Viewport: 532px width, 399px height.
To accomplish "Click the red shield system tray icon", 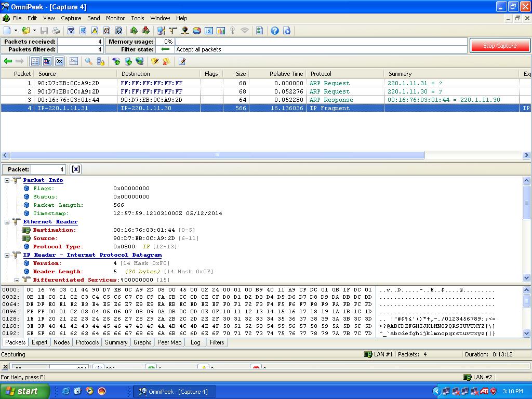I will 494,391.
